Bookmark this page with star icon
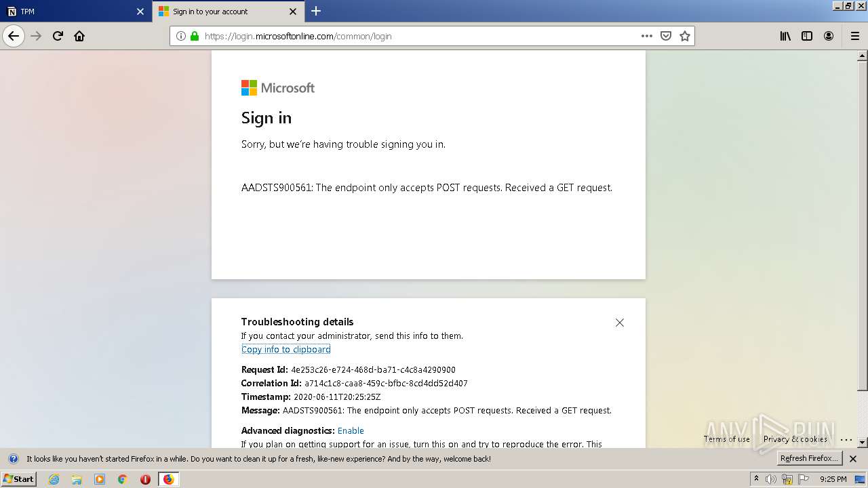 click(x=685, y=36)
